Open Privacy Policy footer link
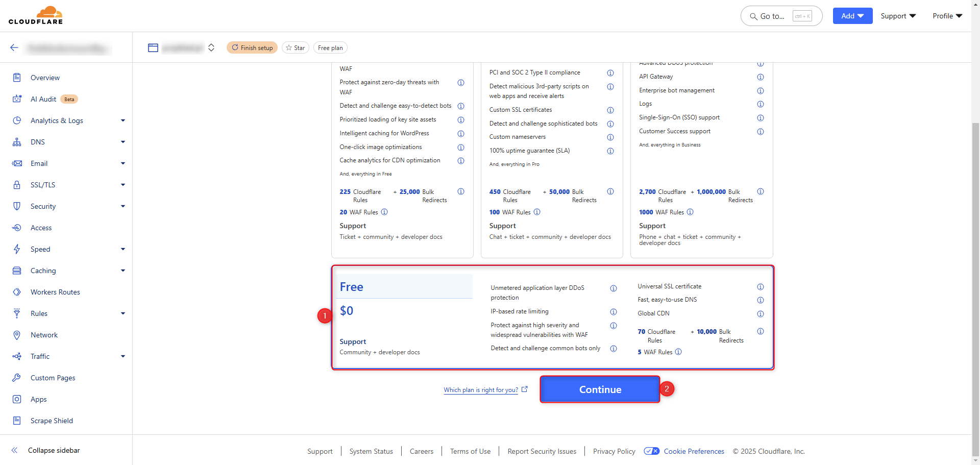980x465 pixels. [x=614, y=451]
